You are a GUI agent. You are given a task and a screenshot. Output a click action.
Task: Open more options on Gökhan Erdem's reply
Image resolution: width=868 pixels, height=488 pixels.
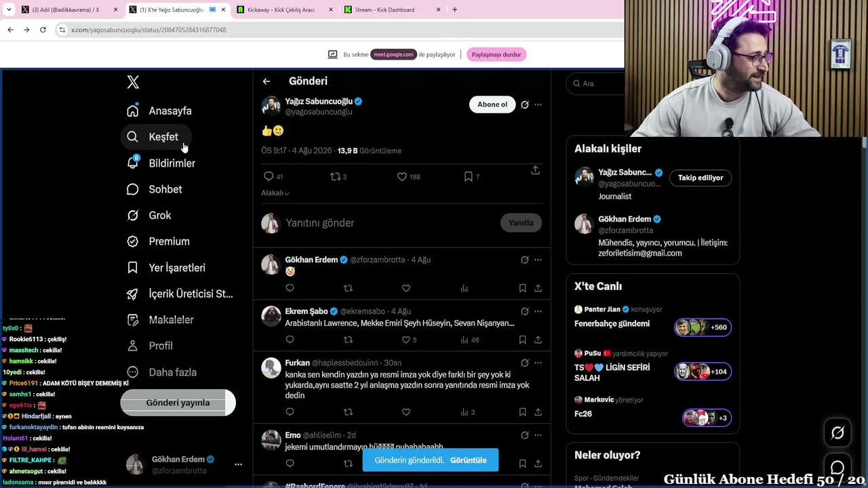538,260
